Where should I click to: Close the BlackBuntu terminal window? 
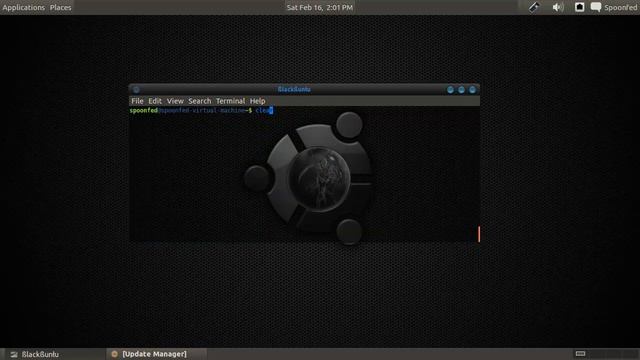click(472, 89)
